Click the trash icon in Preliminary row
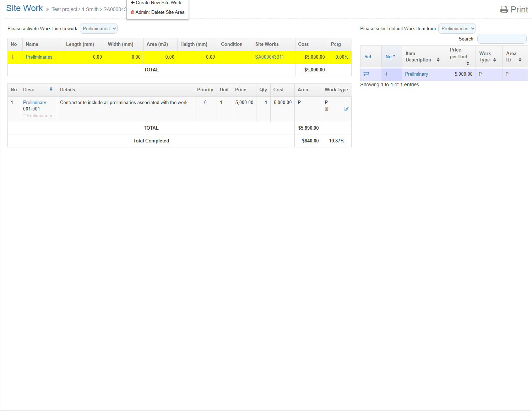The image size is (532, 412). [326, 109]
